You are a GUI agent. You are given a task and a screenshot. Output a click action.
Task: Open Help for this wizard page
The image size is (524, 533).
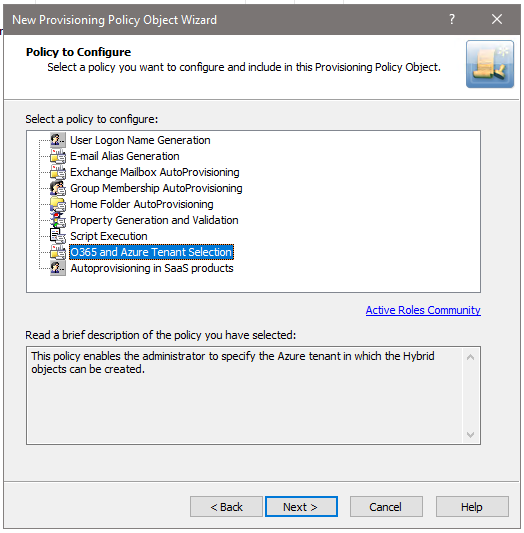click(472, 506)
